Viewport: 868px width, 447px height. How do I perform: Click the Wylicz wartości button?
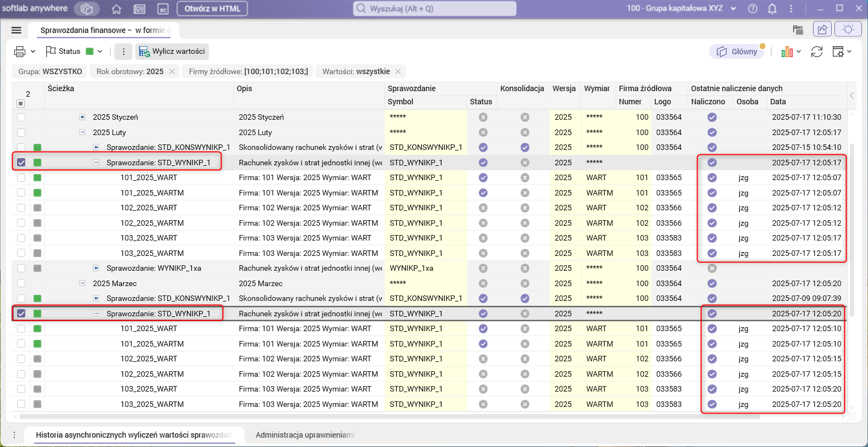coord(172,52)
